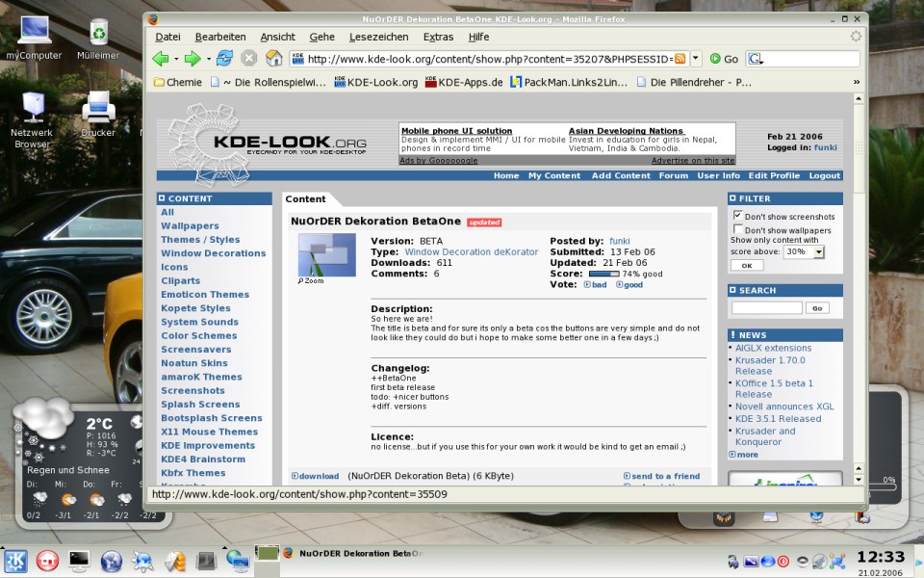924x578 pixels.
Task: Open the Hilfe menu
Action: tap(478, 37)
